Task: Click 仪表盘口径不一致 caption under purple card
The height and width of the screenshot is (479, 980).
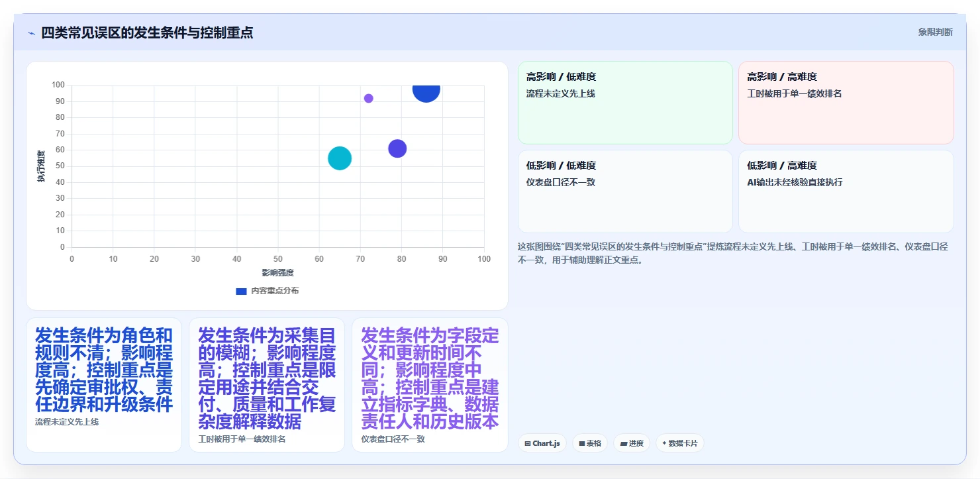Action: point(393,439)
